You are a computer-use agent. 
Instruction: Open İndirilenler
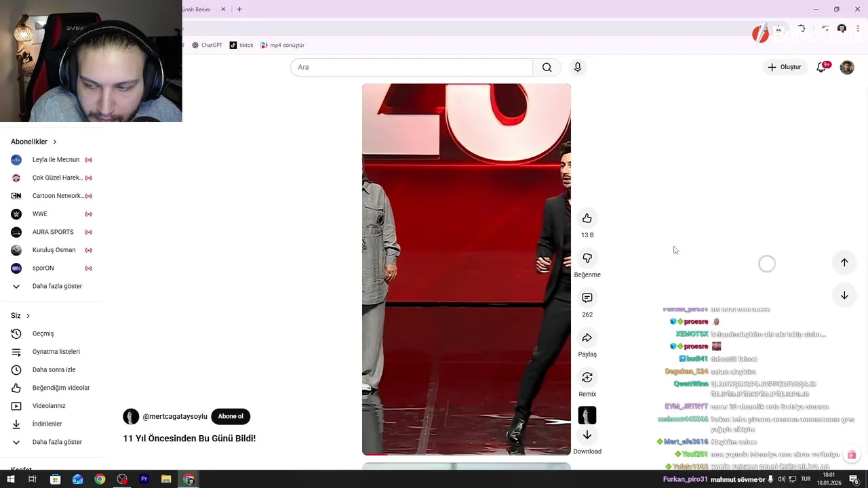[52, 424]
